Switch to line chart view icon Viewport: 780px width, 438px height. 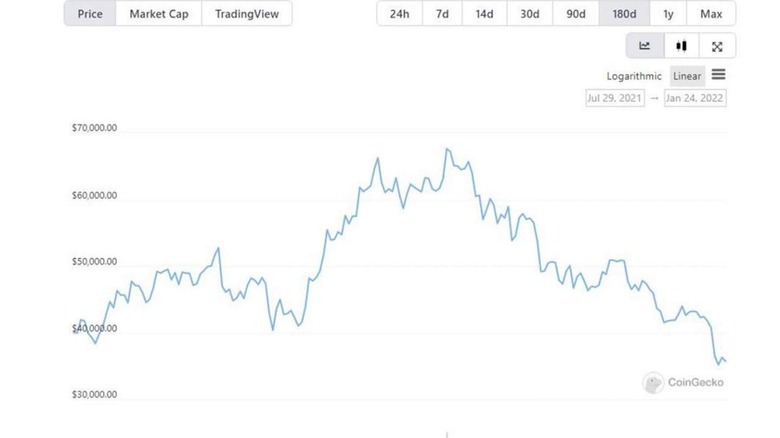click(x=645, y=46)
